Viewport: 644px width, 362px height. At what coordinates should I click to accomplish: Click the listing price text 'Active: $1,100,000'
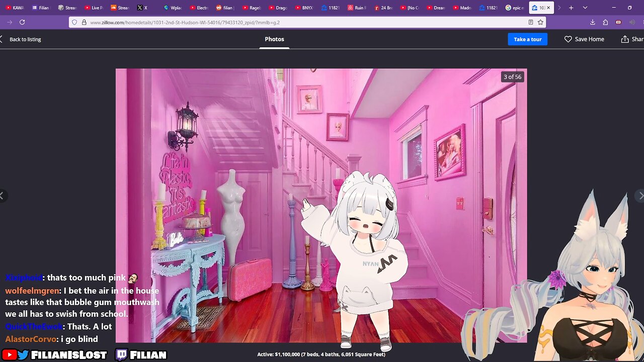[280, 354]
